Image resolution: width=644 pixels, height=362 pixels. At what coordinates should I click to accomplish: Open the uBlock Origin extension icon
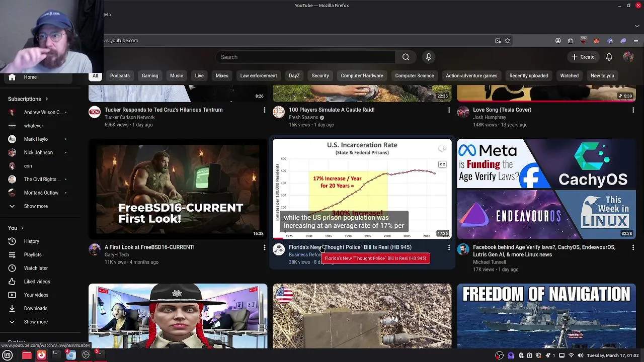coord(583,40)
